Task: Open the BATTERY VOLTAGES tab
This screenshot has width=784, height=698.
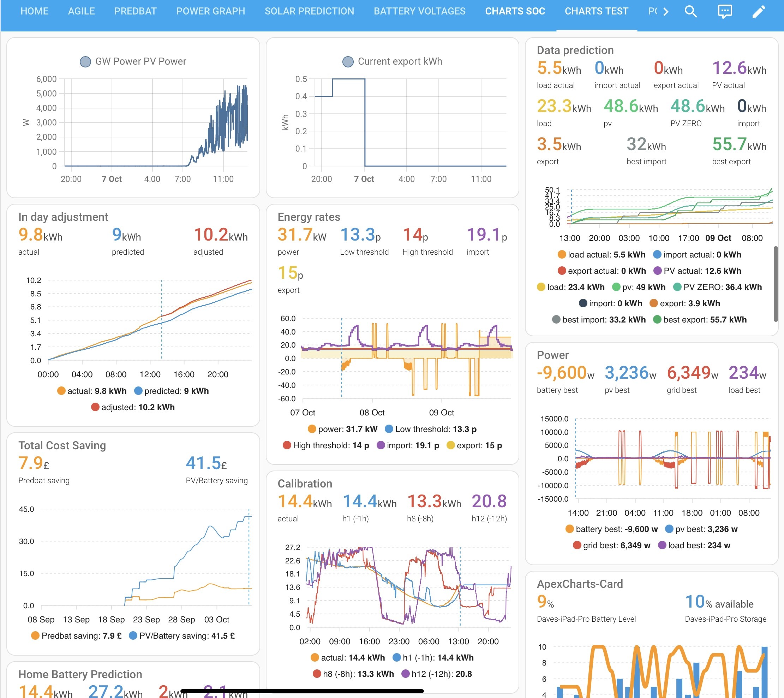Action: point(420,11)
